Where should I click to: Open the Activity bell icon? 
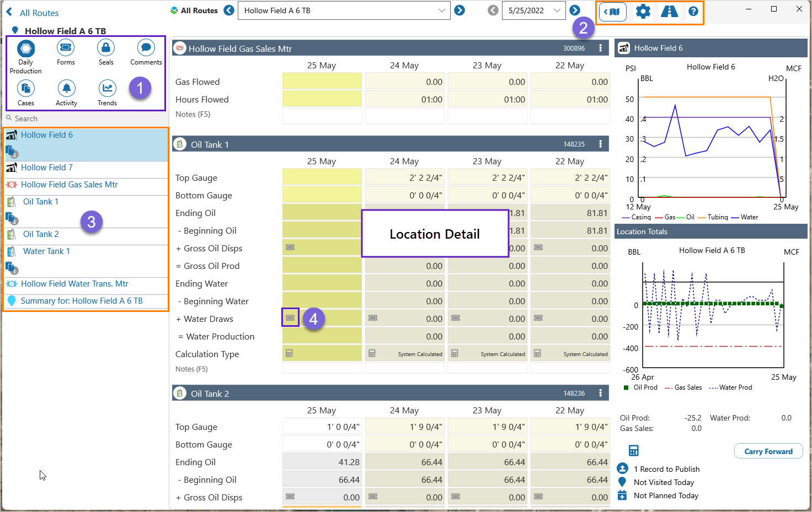coord(66,89)
